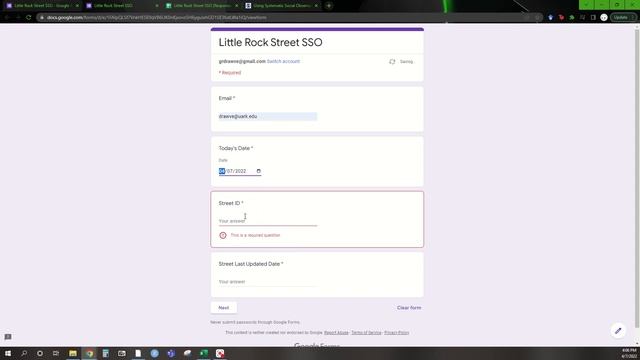
Task: Click the browser reload icon
Action: click(29, 18)
